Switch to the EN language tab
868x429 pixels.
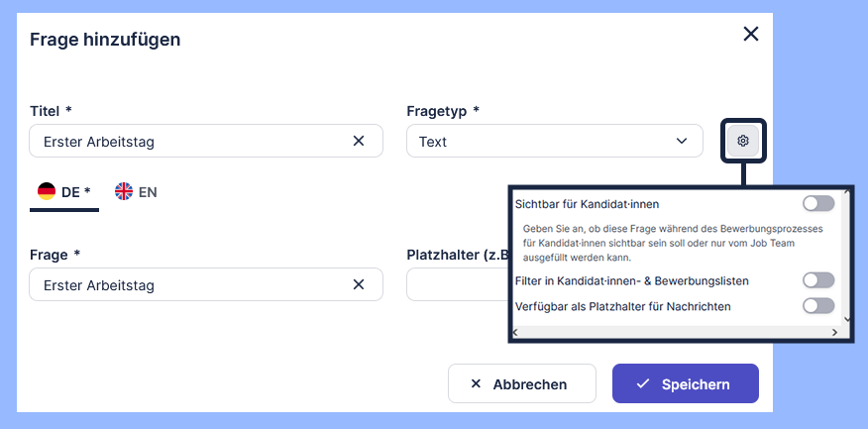[x=136, y=192]
